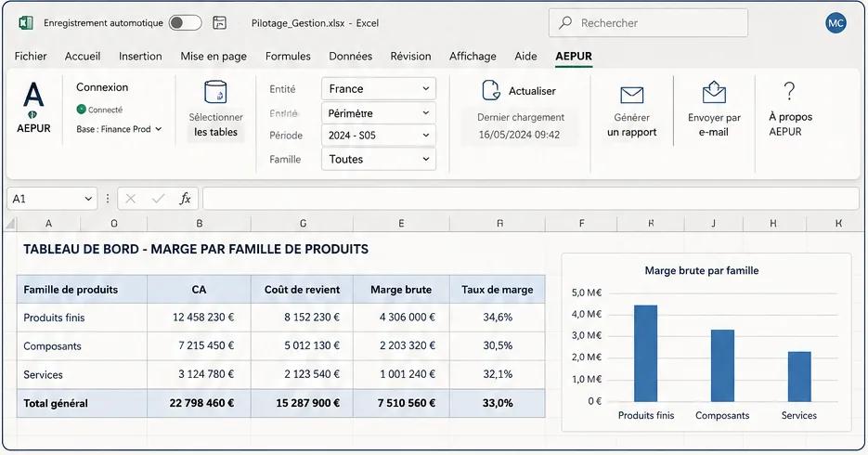Click the AEPUR logo icon

coord(33,100)
